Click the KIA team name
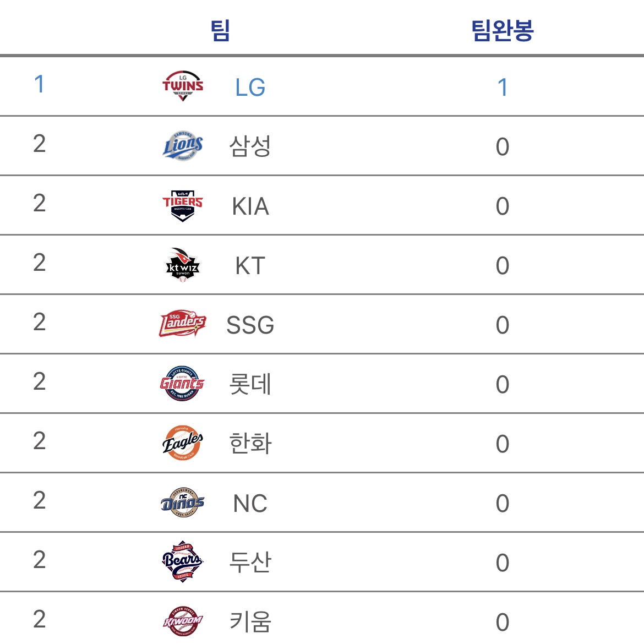Screen dimensions: 644x644 [x=250, y=206]
